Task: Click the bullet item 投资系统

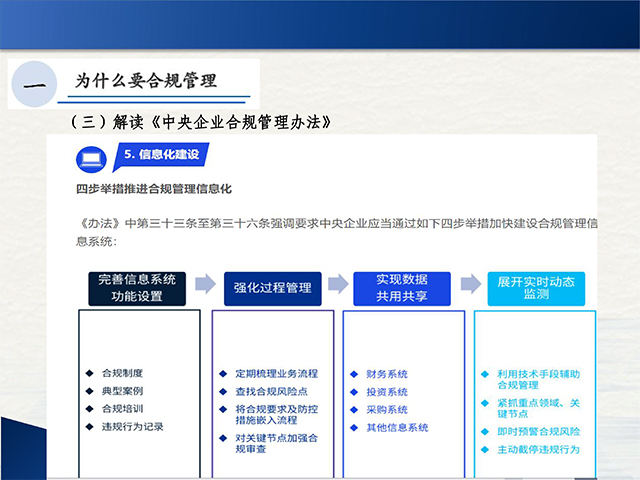Action: (x=387, y=392)
